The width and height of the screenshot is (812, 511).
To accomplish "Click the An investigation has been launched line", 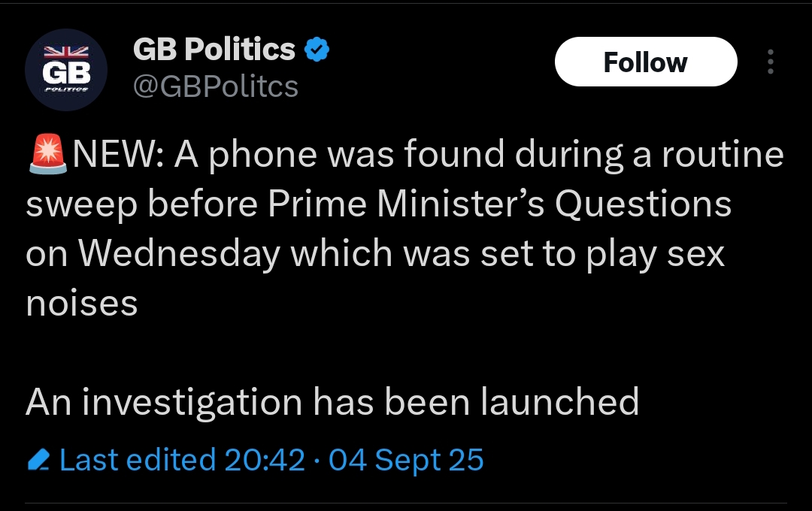I will point(332,401).
